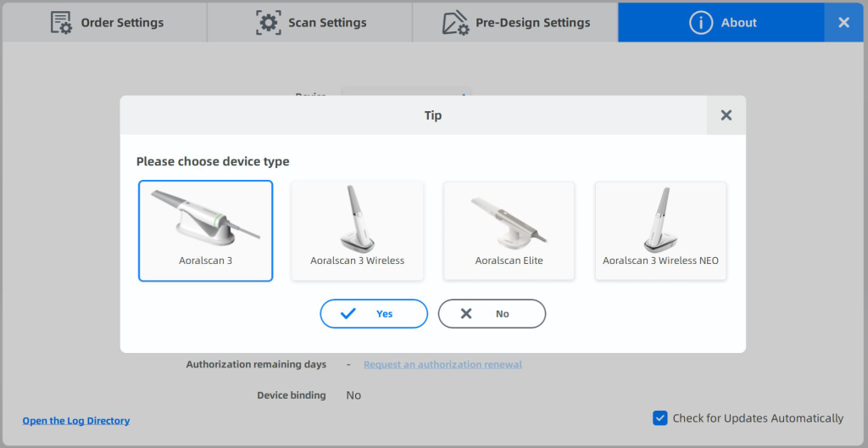Choose the Aoralscan 3 device card
The image size is (868, 448).
click(x=205, y=231)
